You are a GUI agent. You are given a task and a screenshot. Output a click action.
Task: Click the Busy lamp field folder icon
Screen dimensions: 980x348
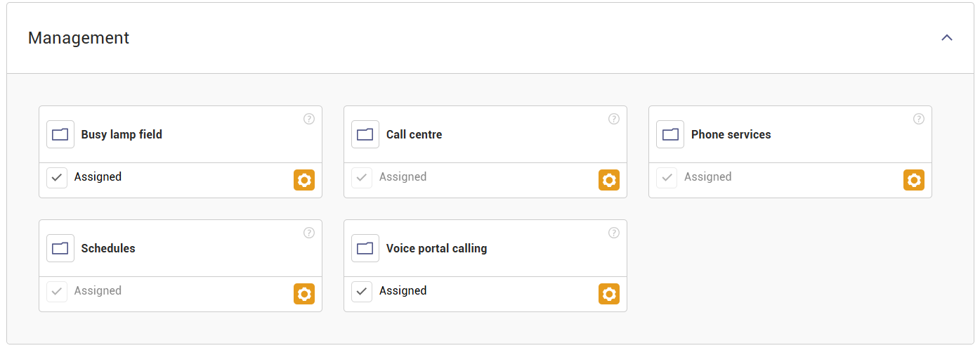pos(60,134)
